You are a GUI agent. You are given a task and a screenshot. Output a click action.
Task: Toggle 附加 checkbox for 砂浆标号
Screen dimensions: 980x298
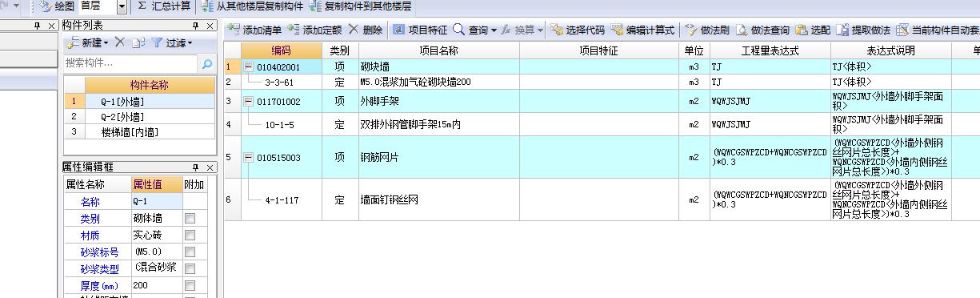[190, 252]
